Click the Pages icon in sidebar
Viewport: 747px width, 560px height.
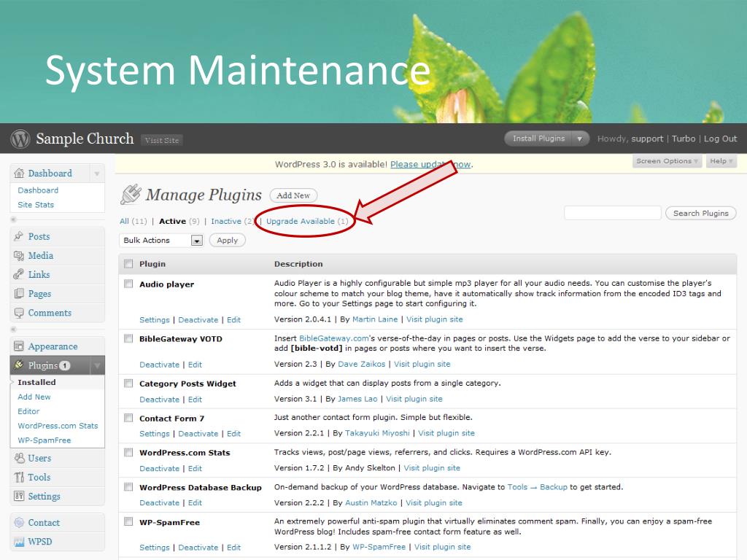click(18, 294)
